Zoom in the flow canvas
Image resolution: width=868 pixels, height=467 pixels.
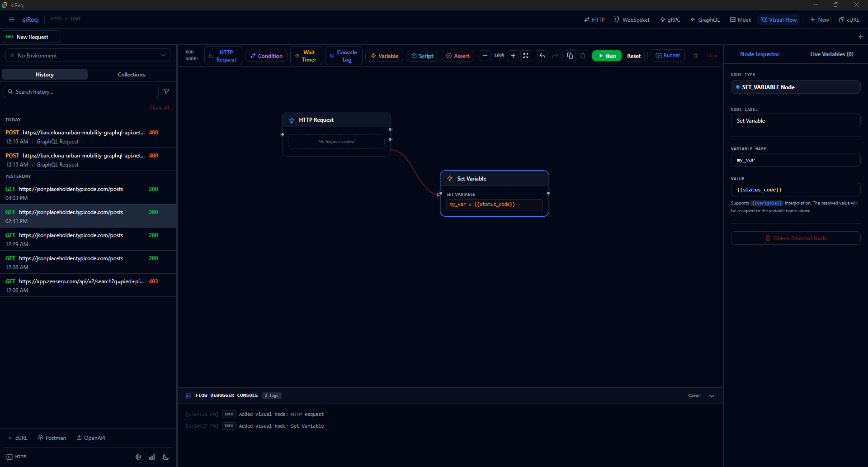pos(513,56)
